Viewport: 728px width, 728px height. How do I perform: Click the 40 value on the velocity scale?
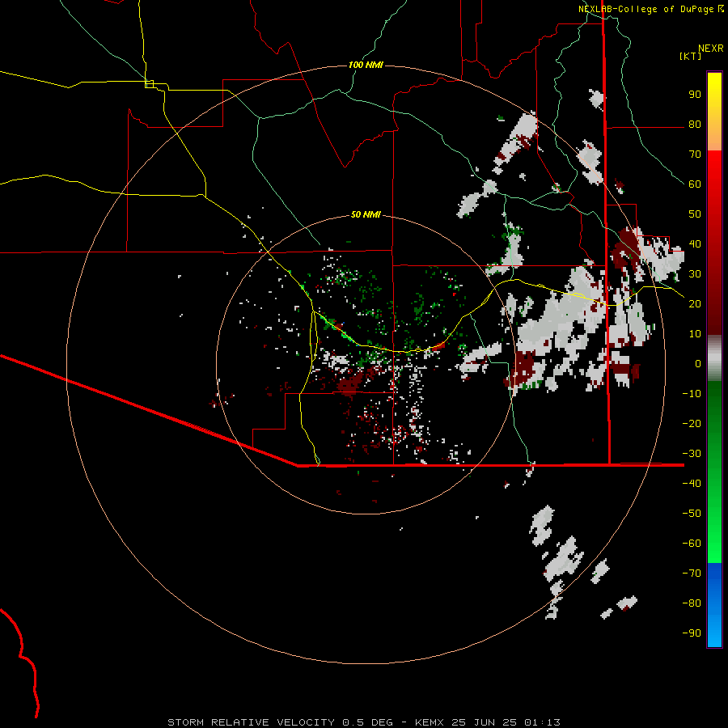(695, 243)
